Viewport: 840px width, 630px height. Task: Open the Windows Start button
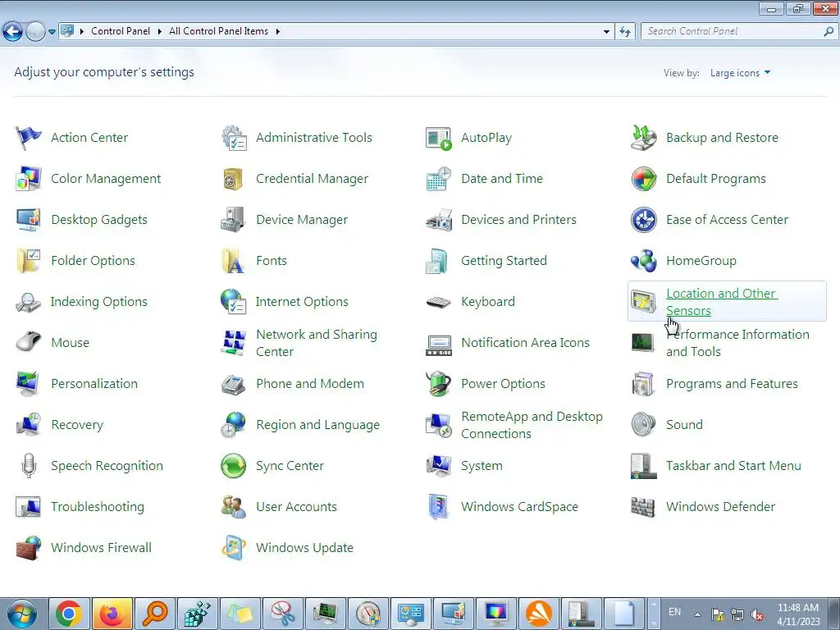pos(22,614)
